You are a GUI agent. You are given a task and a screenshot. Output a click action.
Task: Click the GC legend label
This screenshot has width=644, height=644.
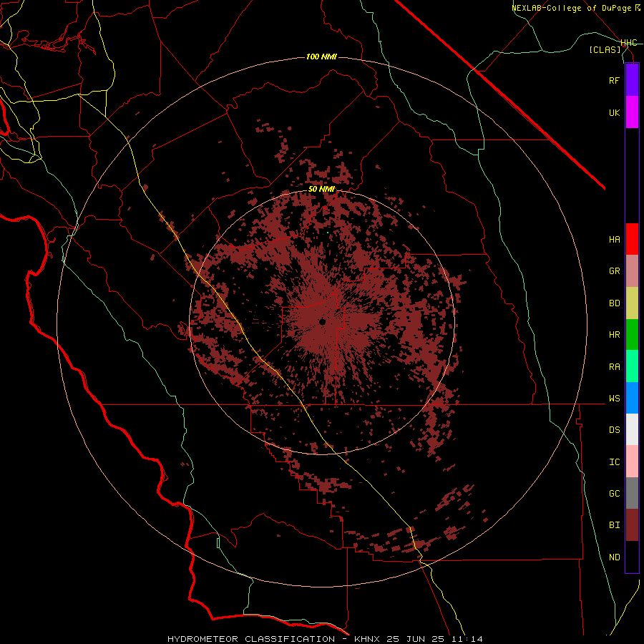(x=614, y=494)
